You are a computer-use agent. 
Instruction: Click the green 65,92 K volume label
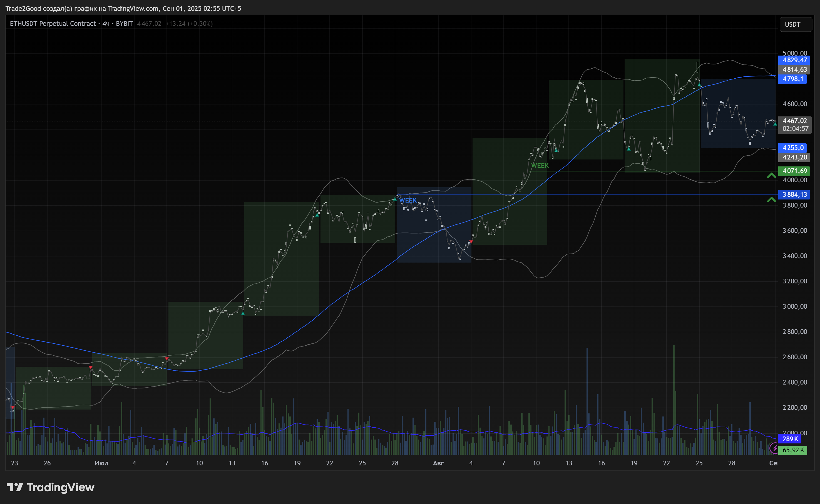[x=793, y=450]
